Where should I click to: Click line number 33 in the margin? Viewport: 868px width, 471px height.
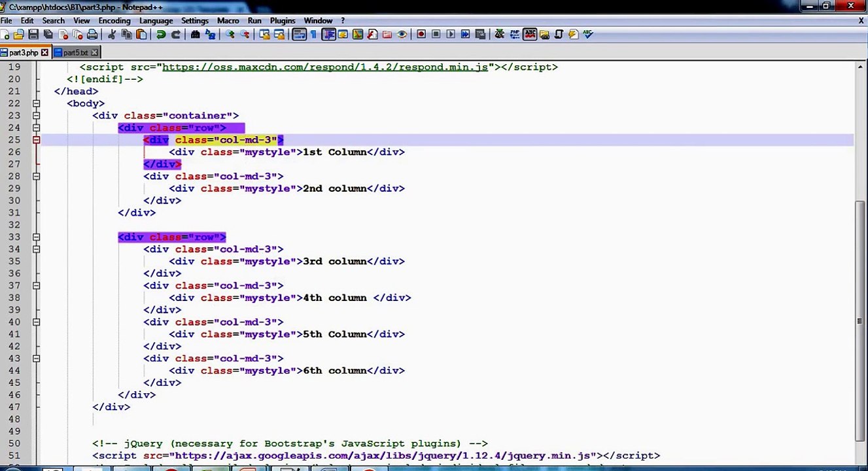click(14, 237)
